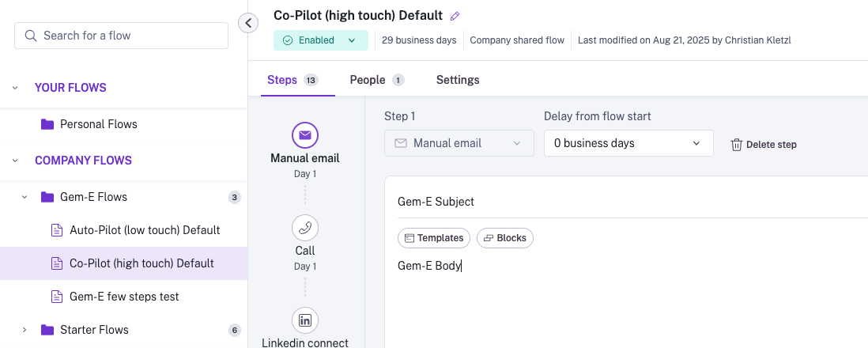Click the Blocks button
The image size is (868, 348).
click(505, 238)
